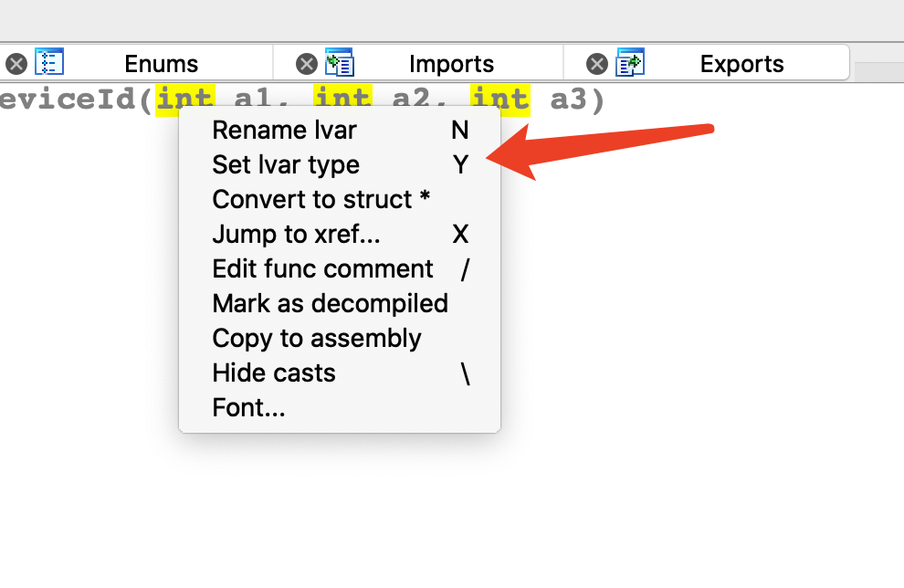
Task: Click the highlighted int type before a3
Action: [x=499, y=98]
